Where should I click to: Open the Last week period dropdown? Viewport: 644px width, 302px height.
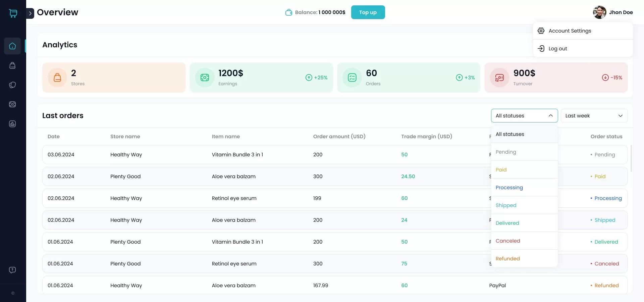point(594,116)
